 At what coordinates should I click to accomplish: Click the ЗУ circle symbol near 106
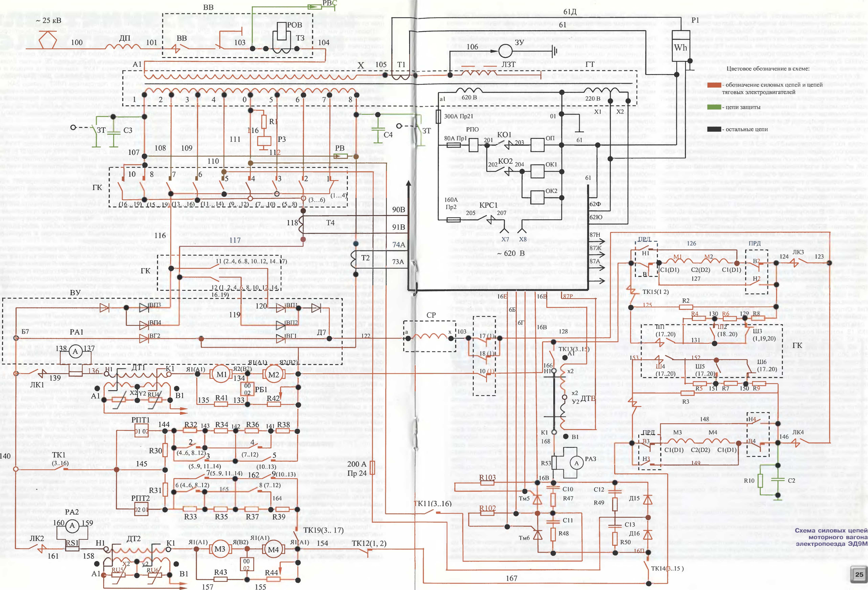(506, 51)
